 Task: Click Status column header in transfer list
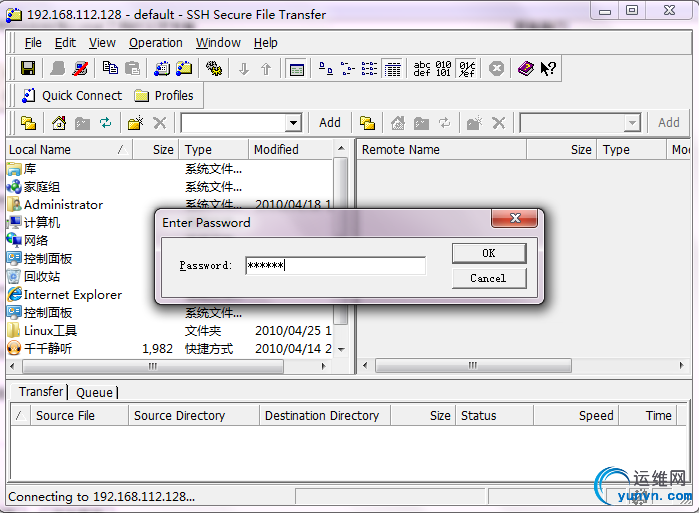494,415
